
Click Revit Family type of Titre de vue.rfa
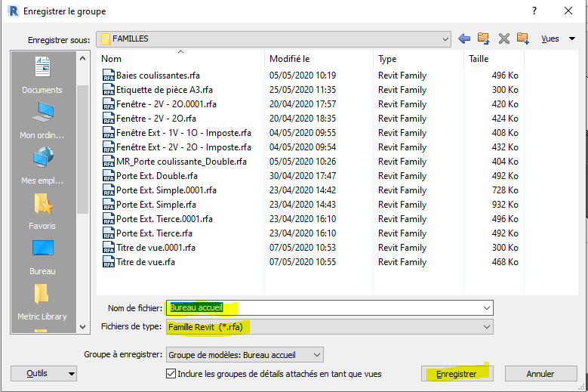pos(402,262)
